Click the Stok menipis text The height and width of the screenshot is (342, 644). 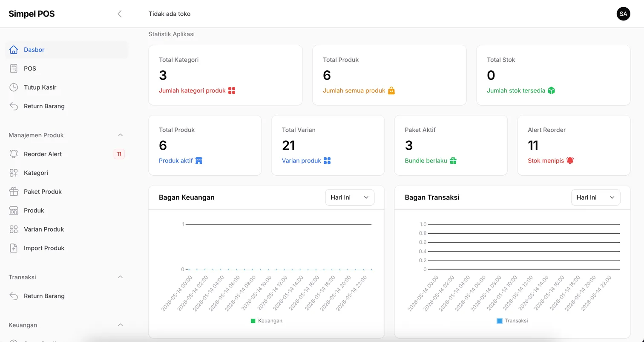[546, 161]
